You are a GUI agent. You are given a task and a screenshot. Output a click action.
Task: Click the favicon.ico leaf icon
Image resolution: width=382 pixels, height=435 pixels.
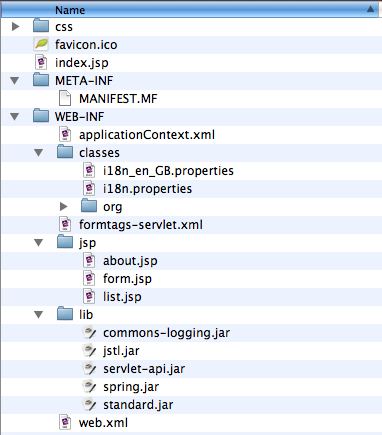41,44
